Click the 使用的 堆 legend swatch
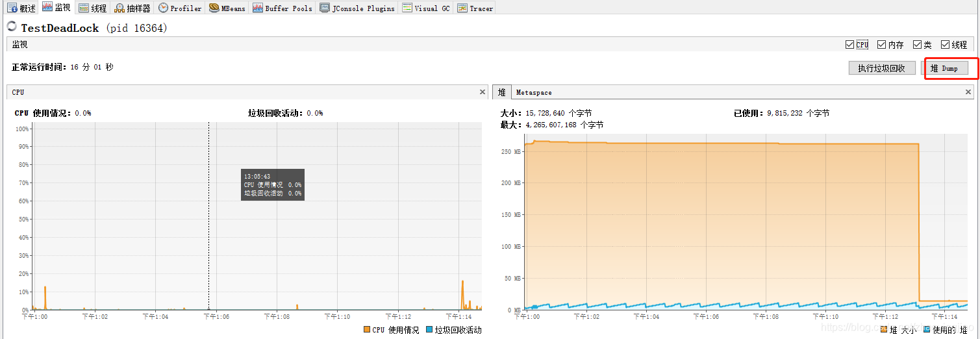 click(926, 330)
